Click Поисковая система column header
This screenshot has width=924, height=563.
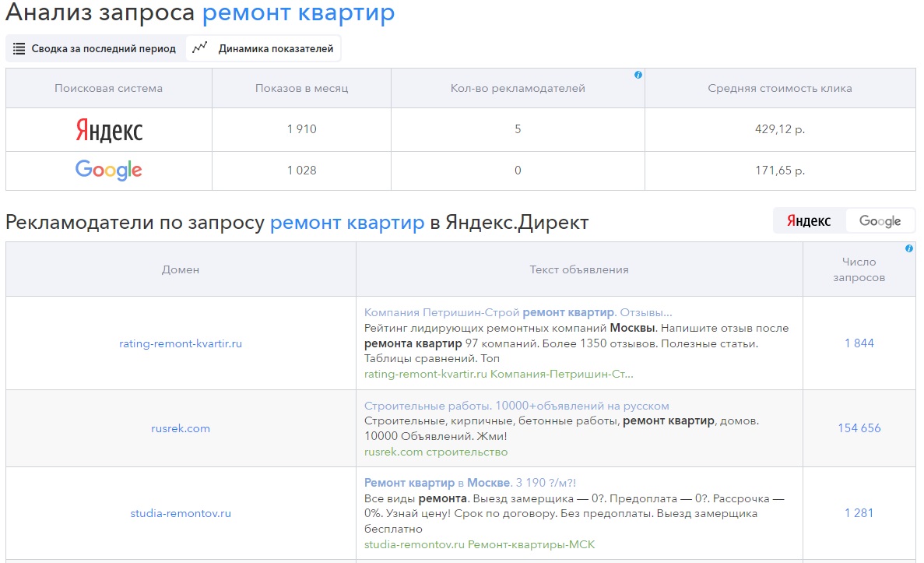(x=108, y=89)
